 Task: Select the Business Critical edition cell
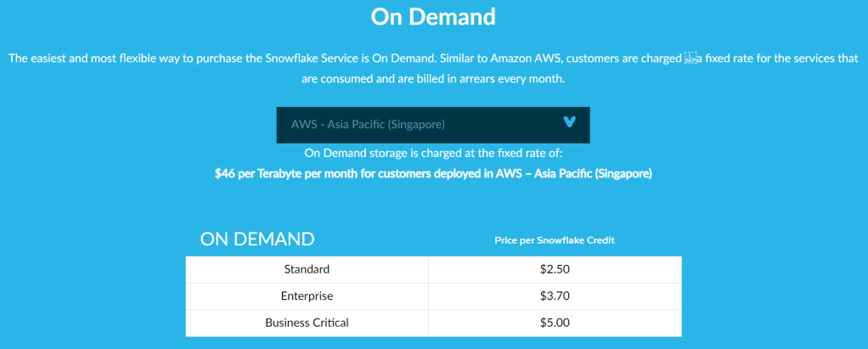tap(307, 323)
